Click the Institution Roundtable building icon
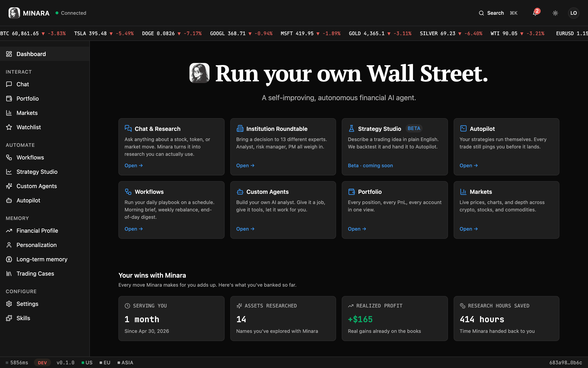Screen dimensions: 588x368 click(240, 129)
